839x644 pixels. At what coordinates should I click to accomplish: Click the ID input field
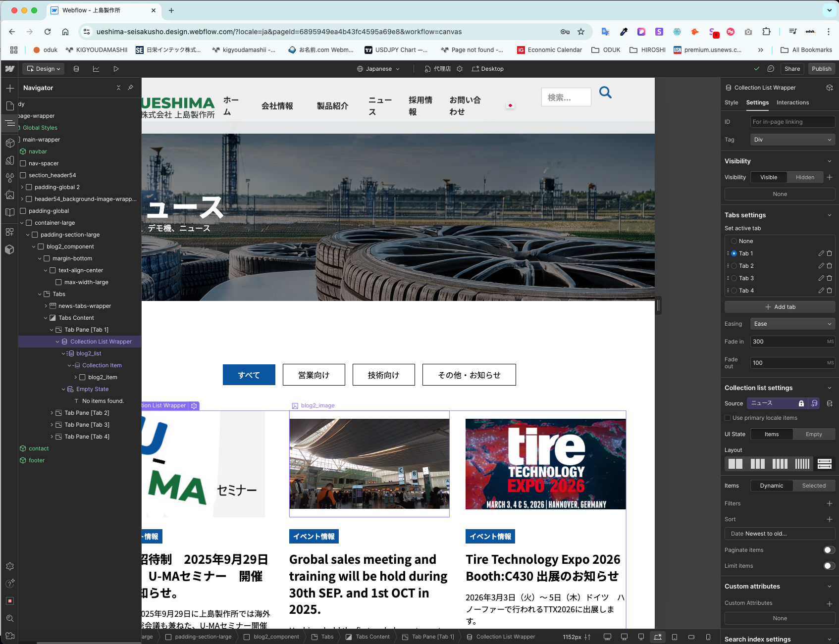[x=792, y=122]
